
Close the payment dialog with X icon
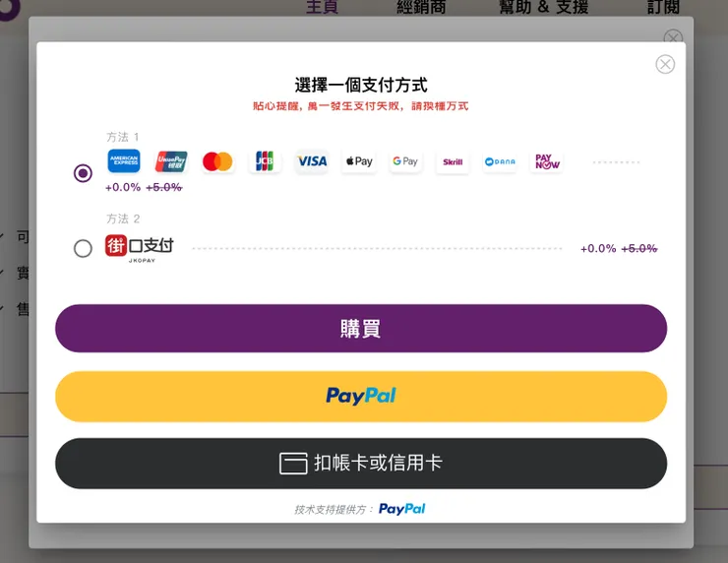(665, 64)
